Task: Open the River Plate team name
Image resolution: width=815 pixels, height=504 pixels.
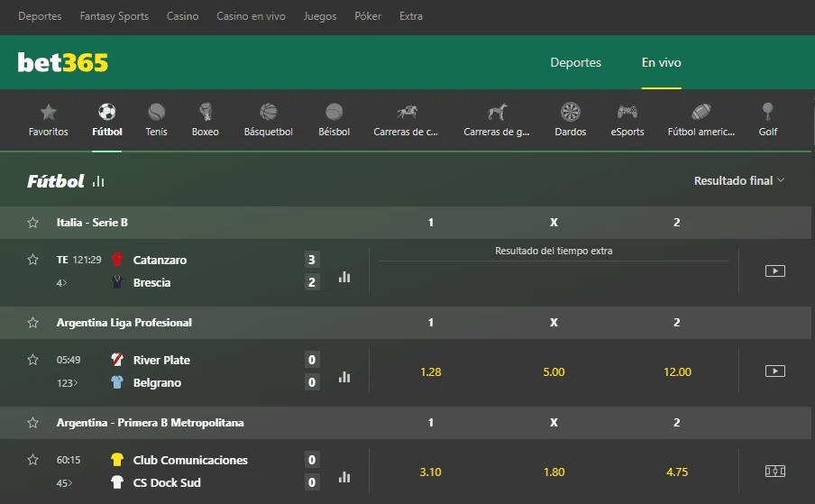Action: (161, 360)
